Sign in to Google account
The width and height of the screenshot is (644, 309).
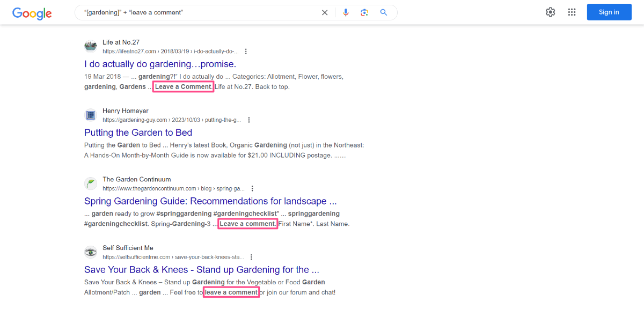click(609, 12)
